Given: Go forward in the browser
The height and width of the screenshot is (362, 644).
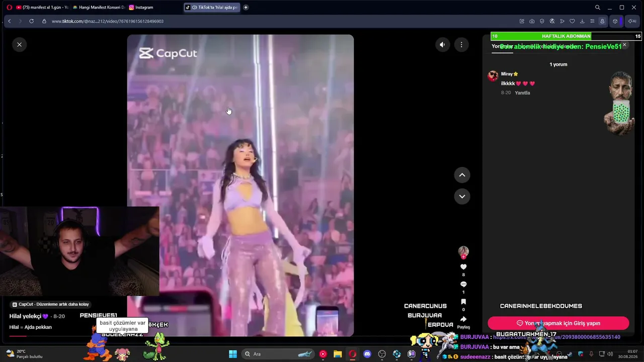Looking at the screenshot, I should point(20,21).
